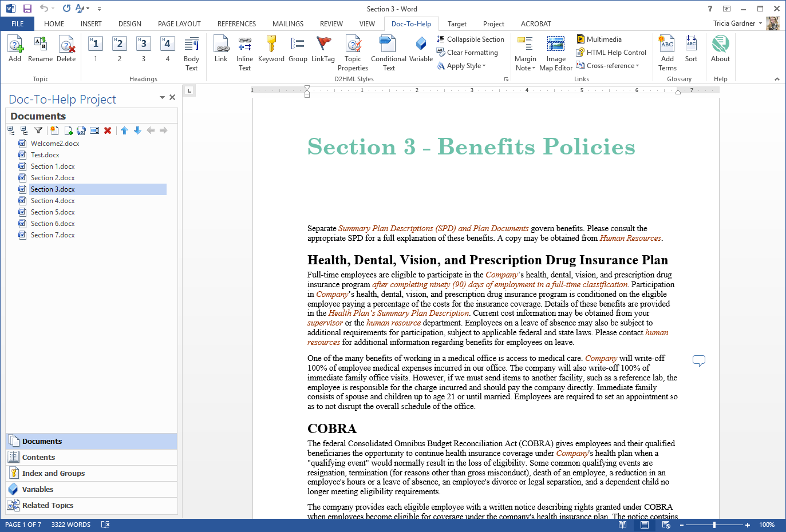Viewport: 786px width, 532px height.
Task: Open the Image Map Editor
Action: 556,53
